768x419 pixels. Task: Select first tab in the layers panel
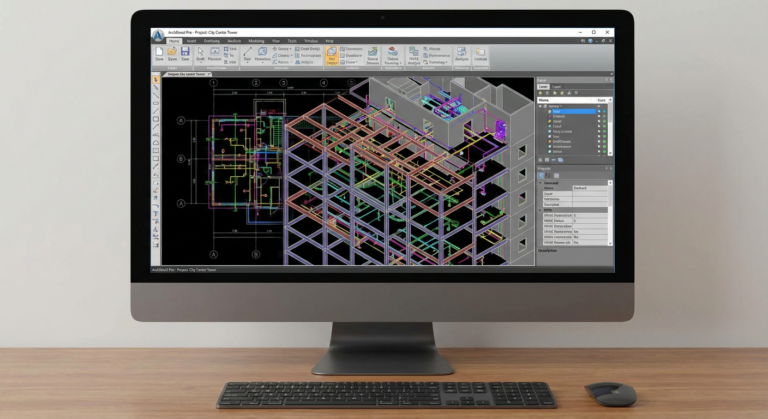(543, 87)
